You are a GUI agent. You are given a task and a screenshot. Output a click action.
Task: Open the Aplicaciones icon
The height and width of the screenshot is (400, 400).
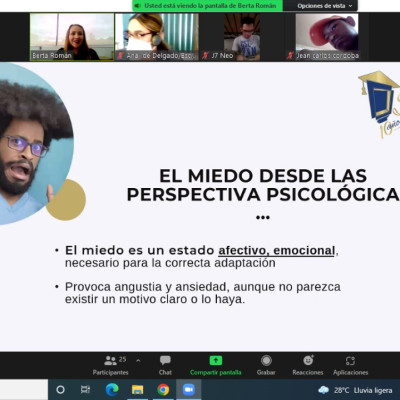(350, 361)
